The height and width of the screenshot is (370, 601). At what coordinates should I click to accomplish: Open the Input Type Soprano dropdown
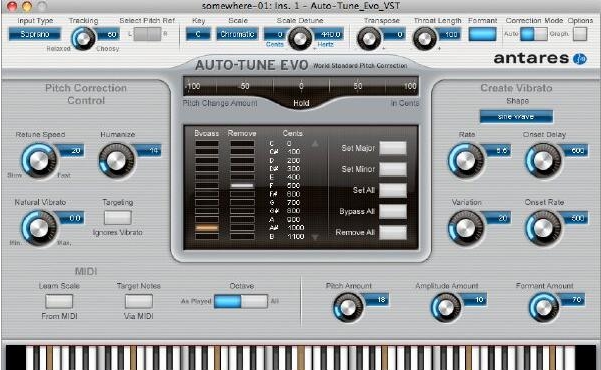[34, 34]
